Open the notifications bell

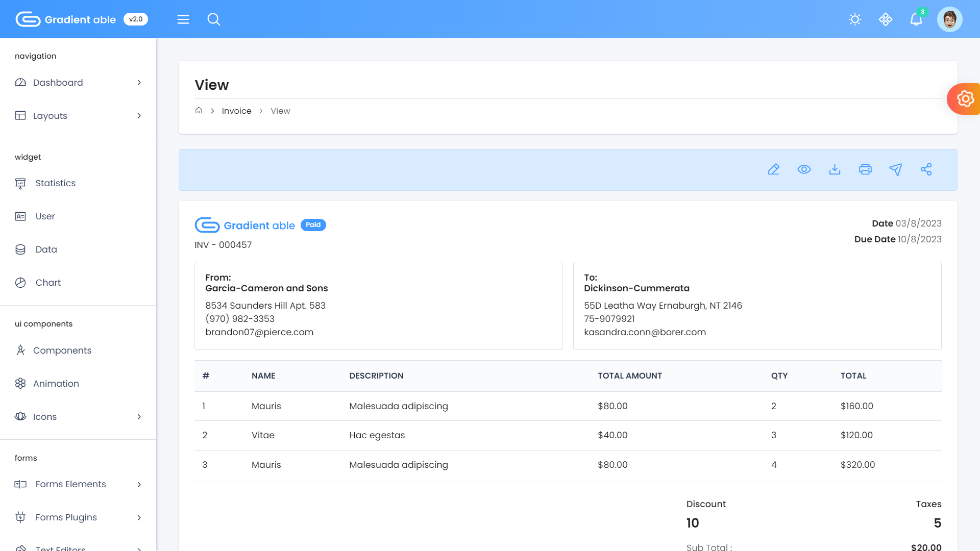click(916, 19)
